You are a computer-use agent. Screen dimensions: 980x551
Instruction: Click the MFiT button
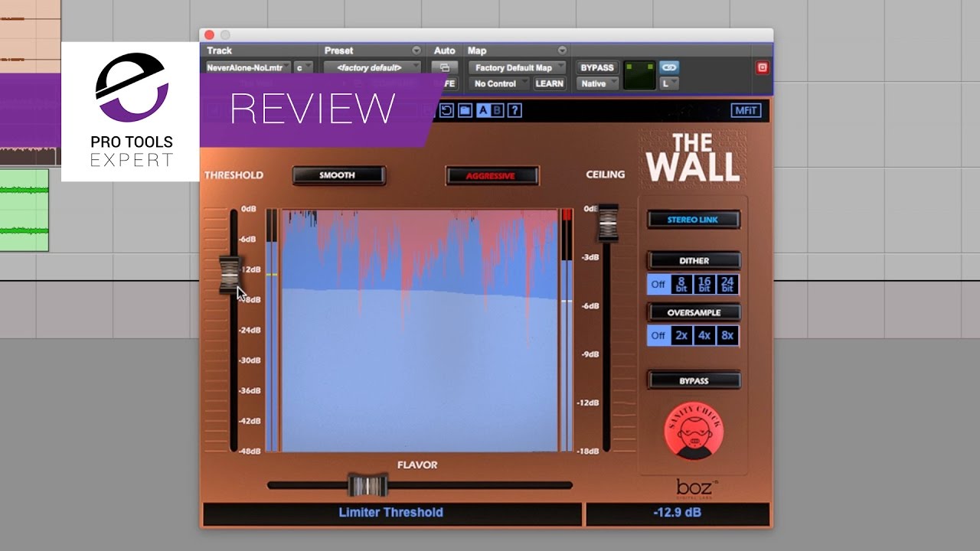tap(746, 110)
